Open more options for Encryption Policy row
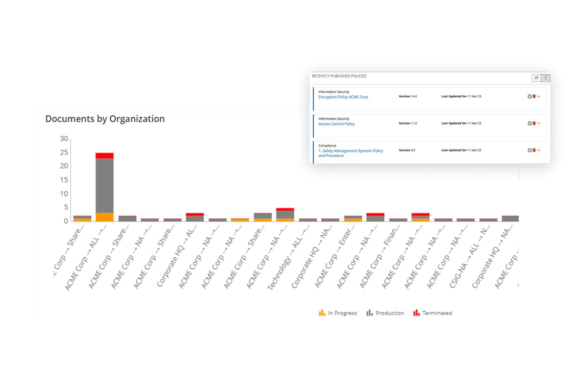This screenshot has width=588, height=391. tap(539, 96)
